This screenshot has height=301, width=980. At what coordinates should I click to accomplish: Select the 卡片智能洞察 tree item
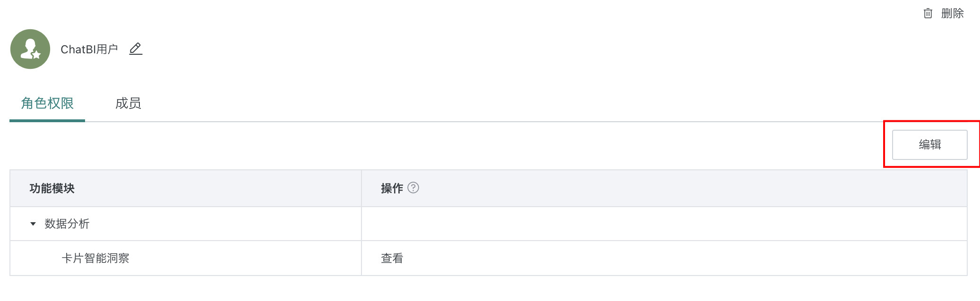[95, 258]
